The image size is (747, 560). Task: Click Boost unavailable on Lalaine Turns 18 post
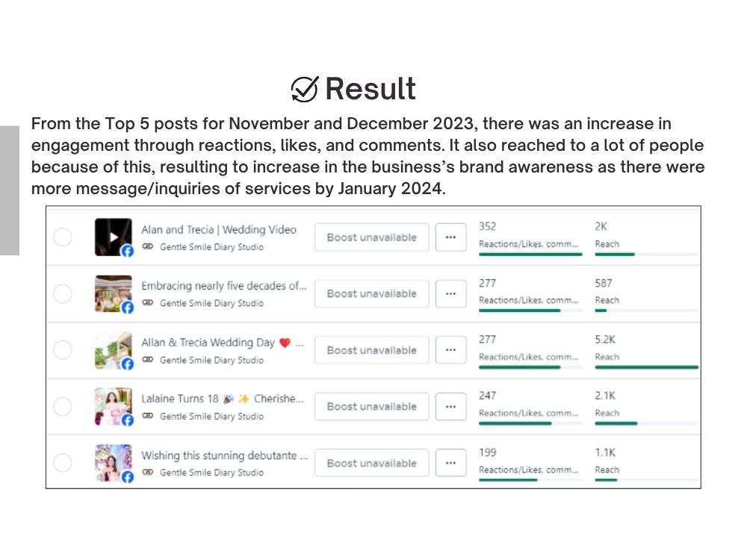(x=371, y=407)
